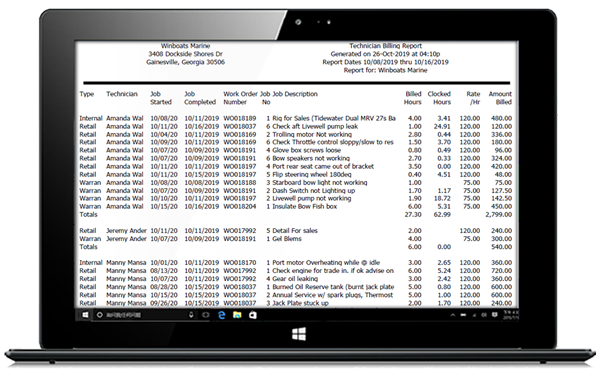Click the Cortana circle icon
The width and height of the screenshot is (600, 374).
click(99, 315)
